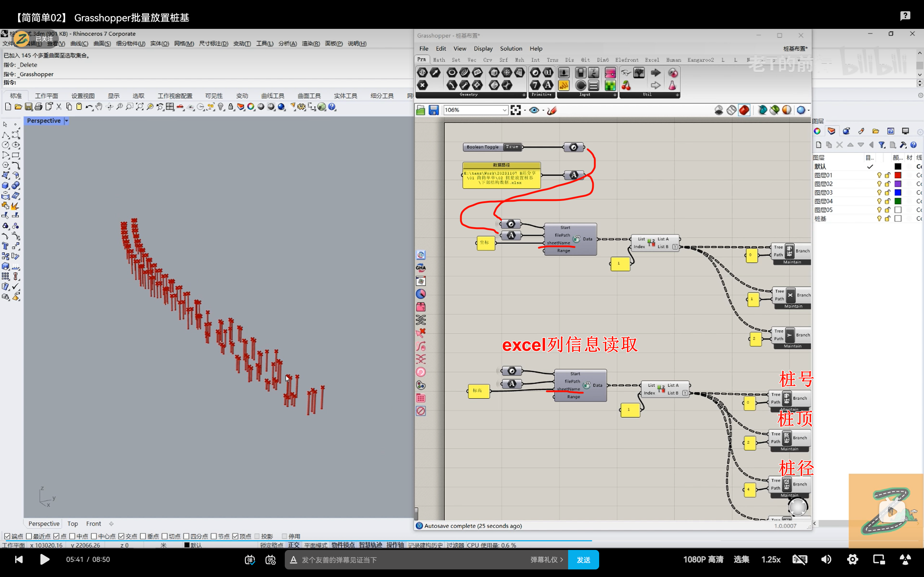Switch to the Top viewport tab
This screenshot has height=577, width=924.
pos(73,524)
